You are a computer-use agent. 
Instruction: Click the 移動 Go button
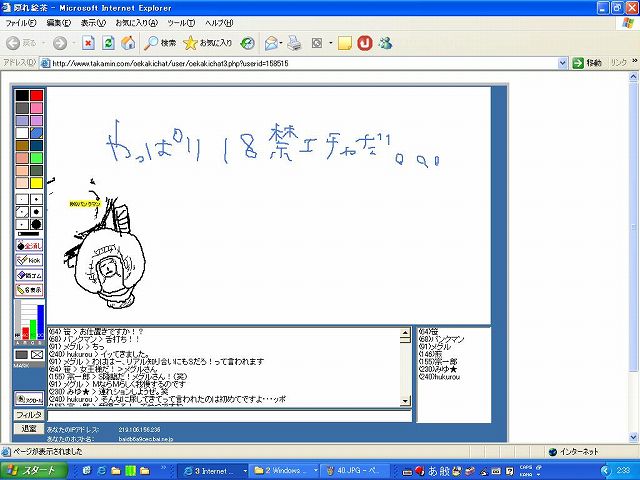coord(587,63)
